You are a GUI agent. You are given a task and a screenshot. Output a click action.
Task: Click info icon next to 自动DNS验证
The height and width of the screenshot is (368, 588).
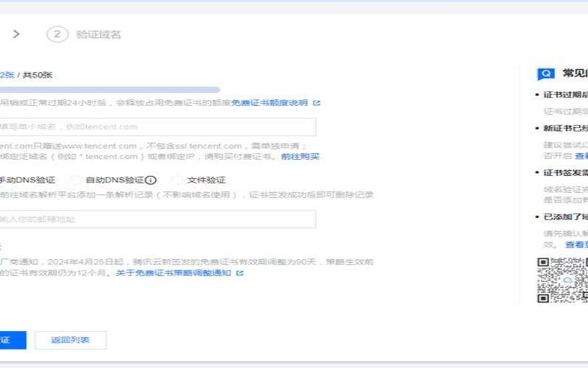coord(151,180)
